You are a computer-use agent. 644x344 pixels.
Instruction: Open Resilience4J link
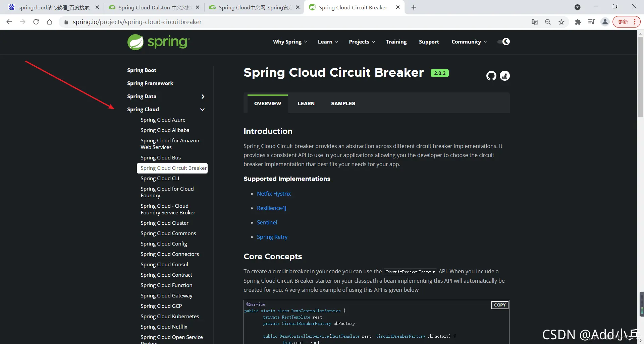[x=271, y=208]
